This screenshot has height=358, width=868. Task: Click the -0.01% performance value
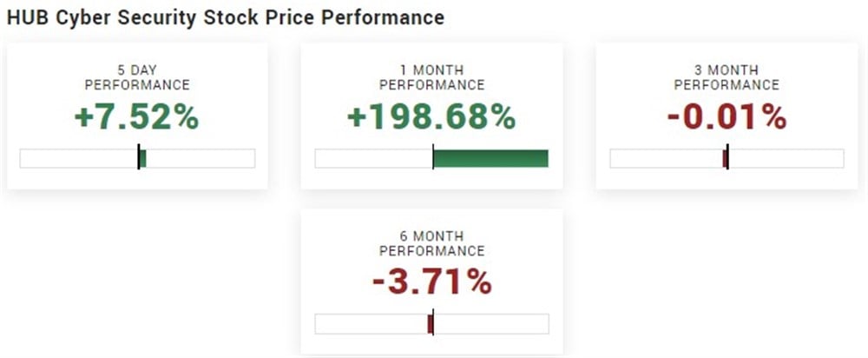pos(727,118)
